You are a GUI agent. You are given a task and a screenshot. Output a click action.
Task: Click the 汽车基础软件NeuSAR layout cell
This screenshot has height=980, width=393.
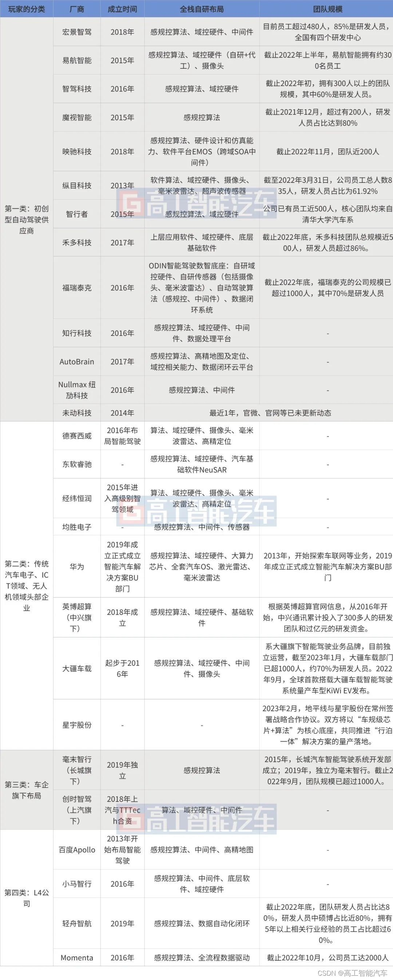(202, 465)
